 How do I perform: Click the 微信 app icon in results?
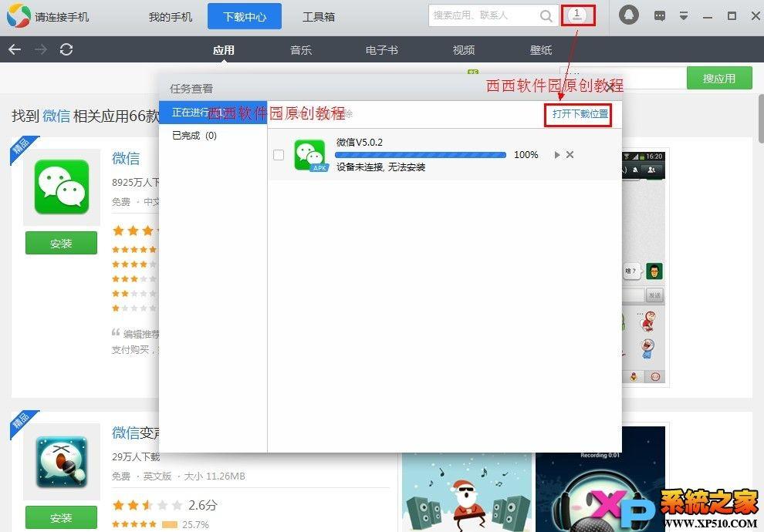click(62, 187)
